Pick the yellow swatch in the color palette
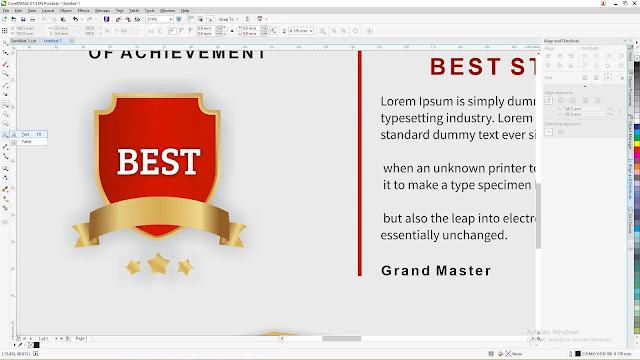Image resolution: width=640 pixels, height=360 pixels. (x=637, y=144)
